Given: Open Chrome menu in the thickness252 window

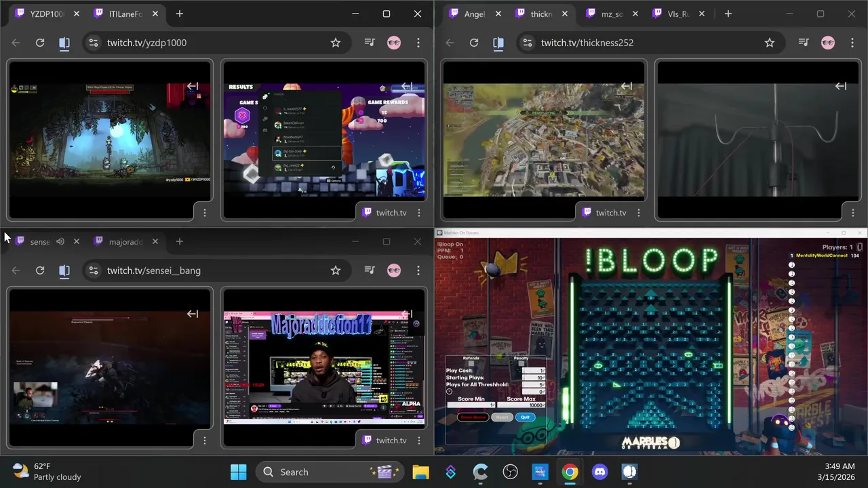Looking at the screenshot, I should tap(852, 43).
